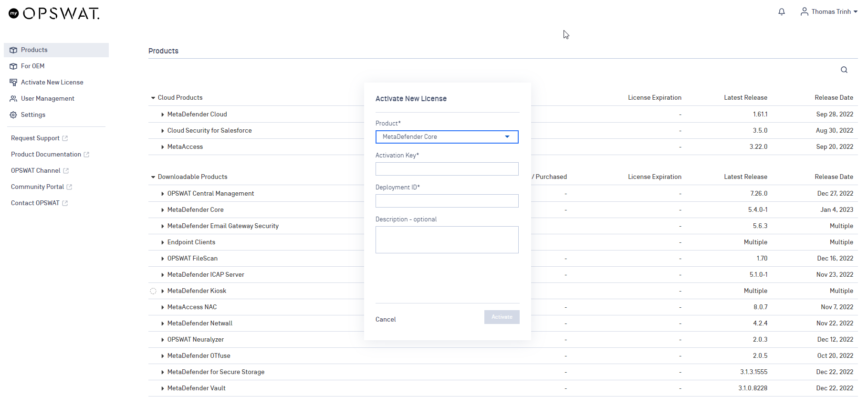Open the Thomas Trinh user menu

click(829, 11)
